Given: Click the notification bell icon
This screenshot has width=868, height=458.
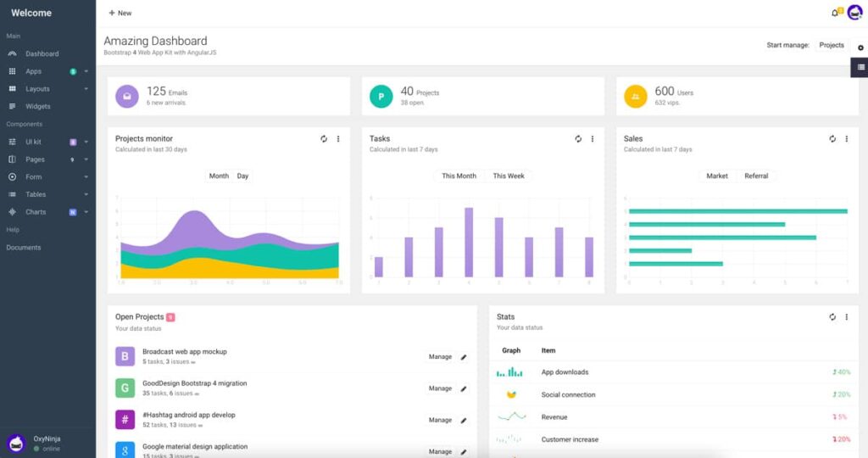Looking at the screenshot, I should 835,13.
